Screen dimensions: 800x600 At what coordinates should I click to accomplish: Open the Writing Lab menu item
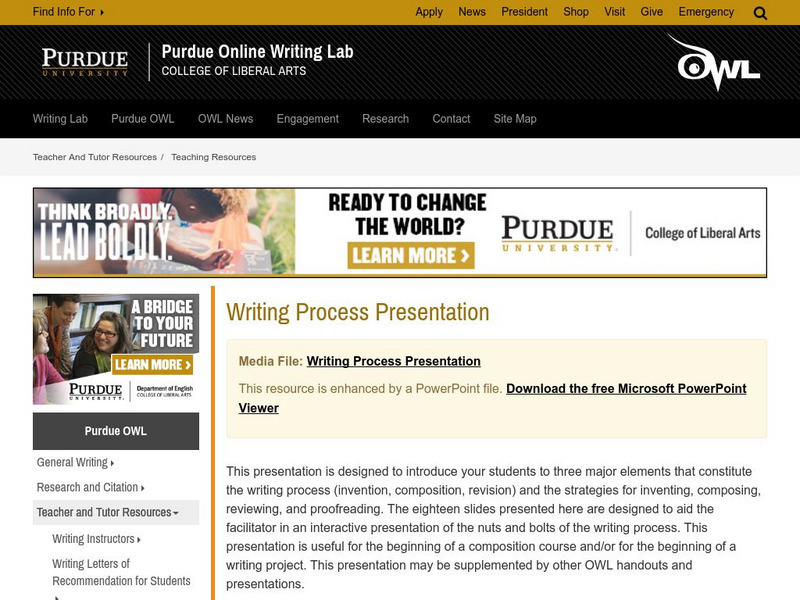tap(60, 119)
